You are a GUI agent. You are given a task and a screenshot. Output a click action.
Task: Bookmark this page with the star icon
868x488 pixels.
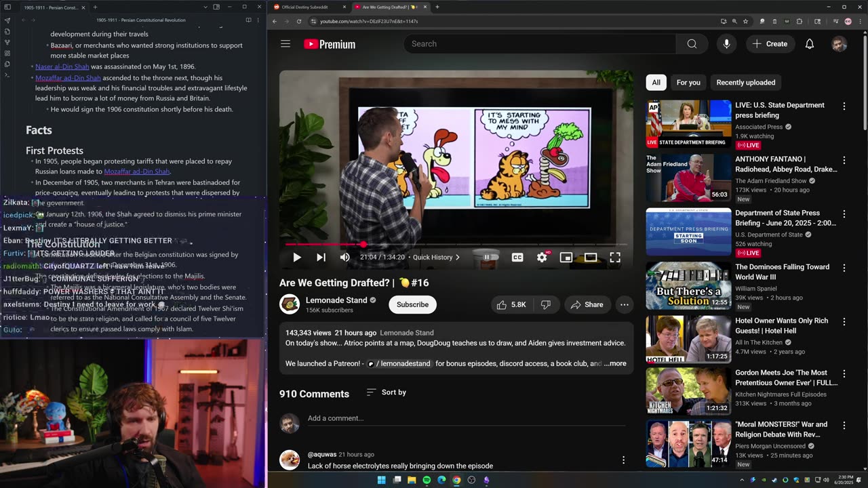click(x=745, y=21)
